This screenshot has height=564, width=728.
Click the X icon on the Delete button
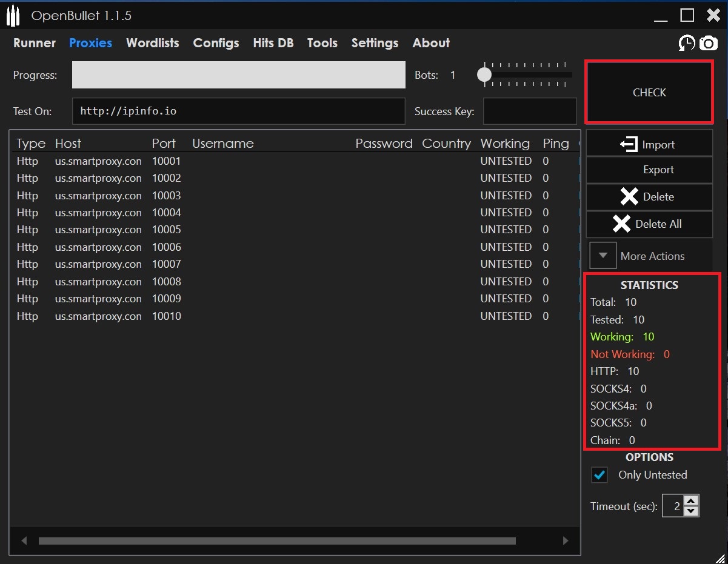pos(629,196)
